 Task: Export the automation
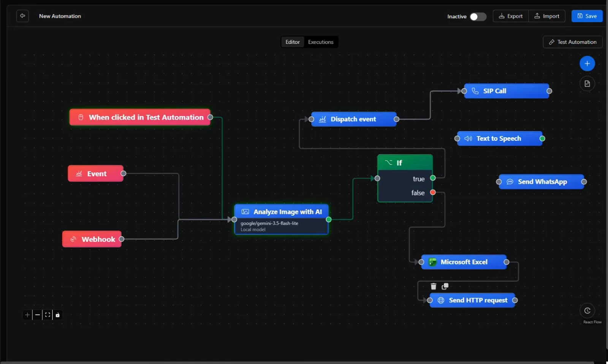(510, 16)
